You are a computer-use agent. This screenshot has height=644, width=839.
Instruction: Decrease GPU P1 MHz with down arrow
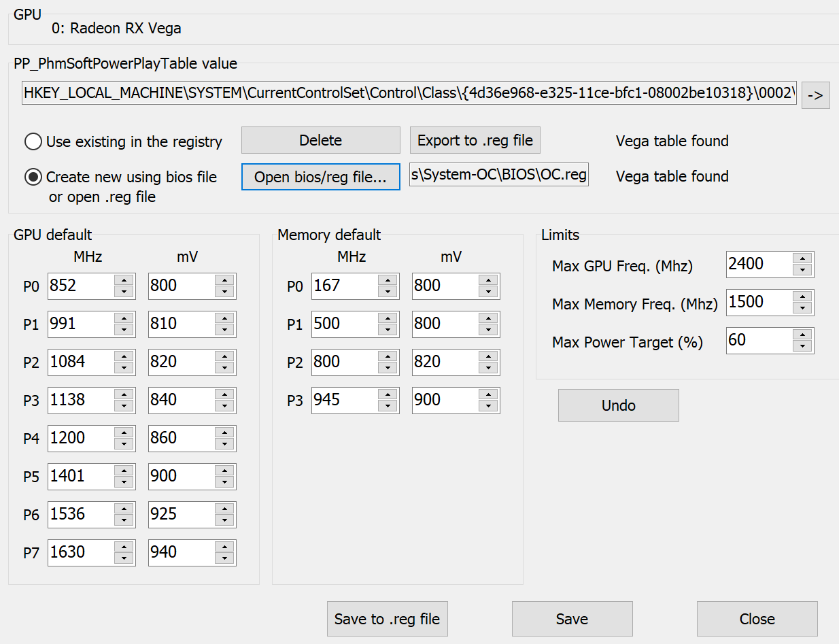tap(124, 331)
